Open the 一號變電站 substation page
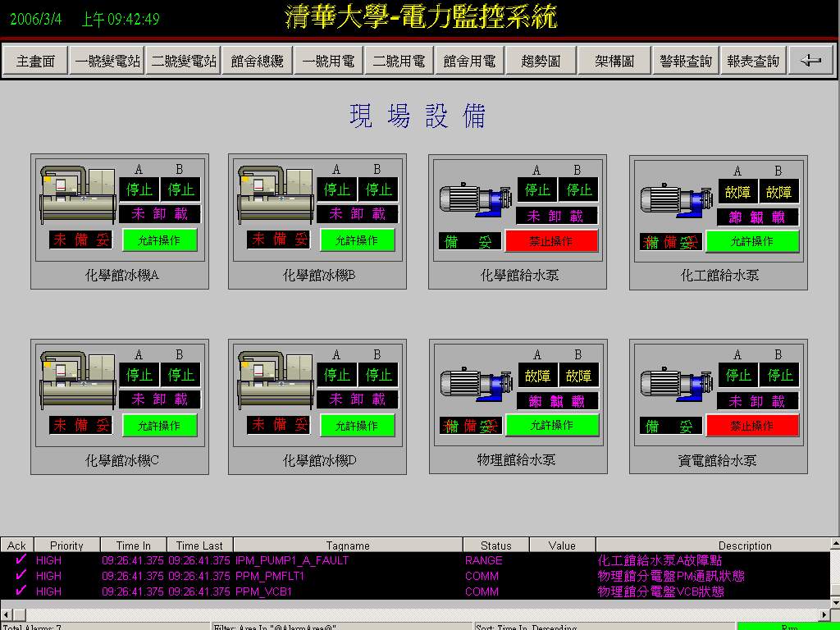Image resolution: width=840 pixels, height=630 pixels. click(107, 61)
